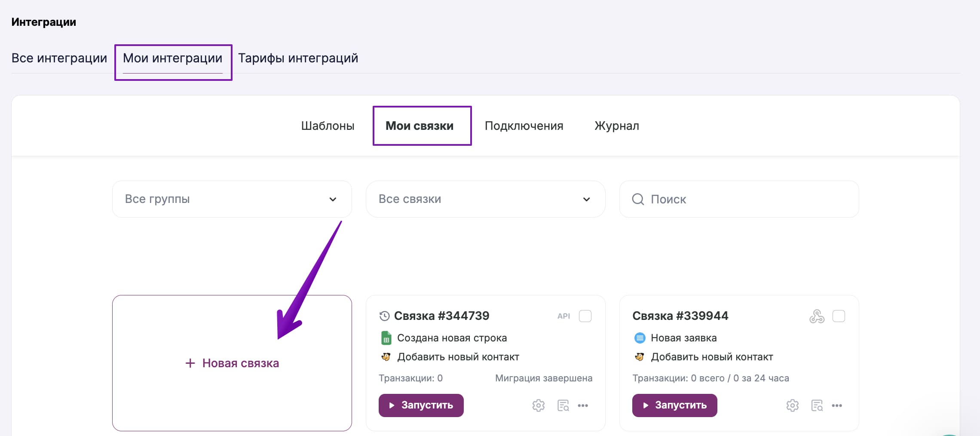Open Связка #339944 title
This screenshot has height=436, width=980.
click(x=680, y=316)
